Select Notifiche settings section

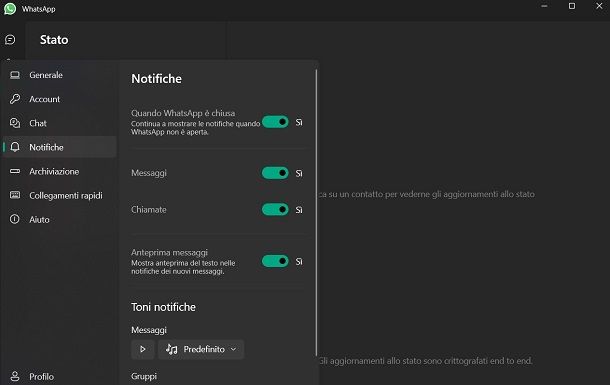pyautogui.click(x=60, y=147)
